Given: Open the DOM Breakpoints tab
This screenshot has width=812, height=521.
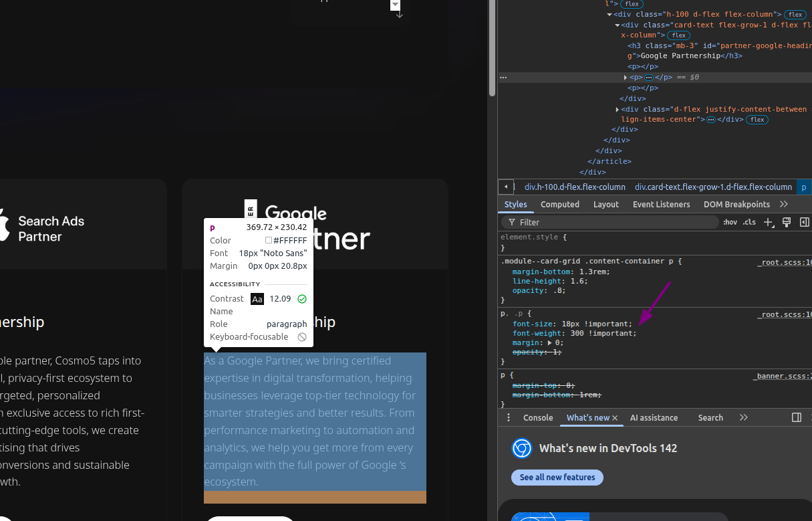Looking at the screenshot, I should 737,204.
